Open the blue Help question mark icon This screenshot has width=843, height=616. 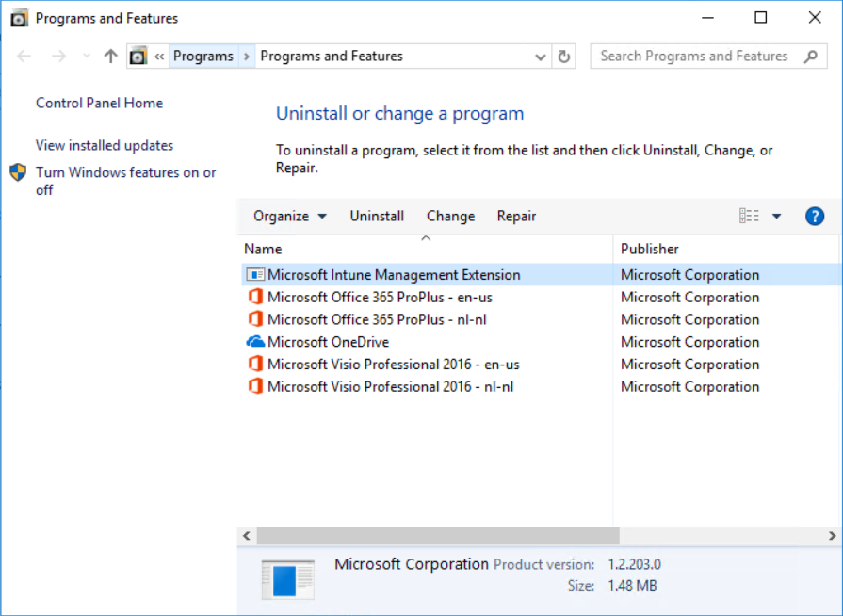coord(814,216)
